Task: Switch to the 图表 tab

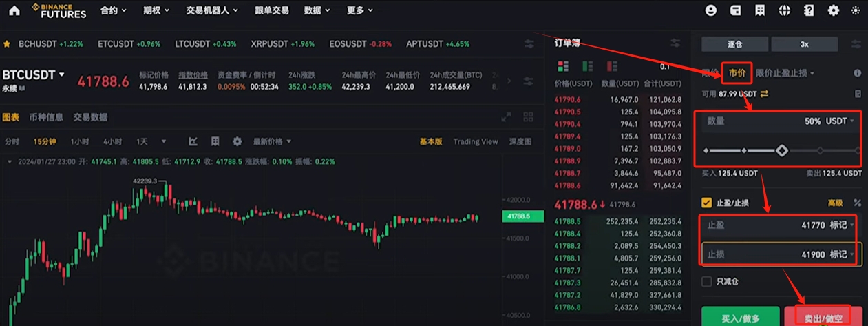Action: tap(11, 117)
